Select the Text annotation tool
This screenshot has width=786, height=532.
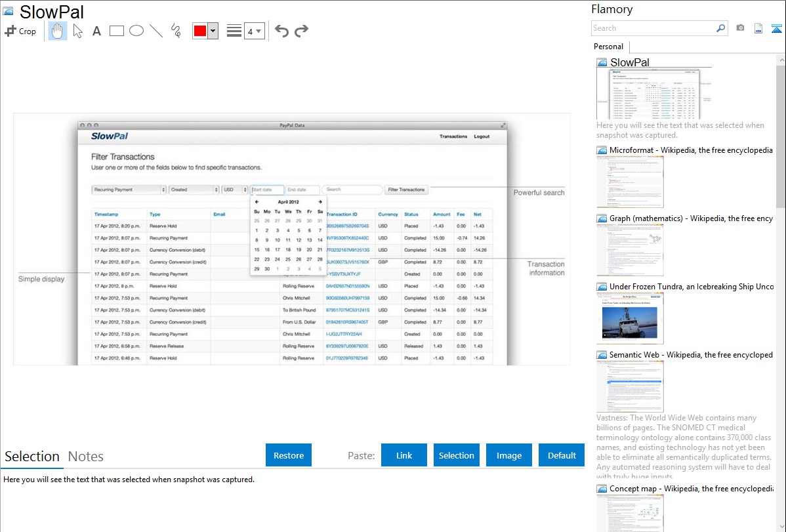tap(96, 31)
